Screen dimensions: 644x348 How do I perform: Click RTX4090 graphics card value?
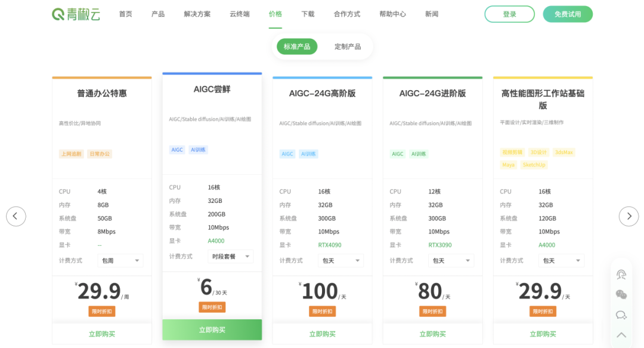point(330,245)
